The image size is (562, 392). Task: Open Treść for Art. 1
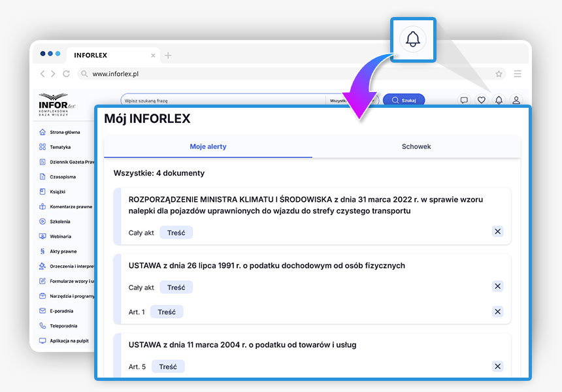click(x=167, y=312)
